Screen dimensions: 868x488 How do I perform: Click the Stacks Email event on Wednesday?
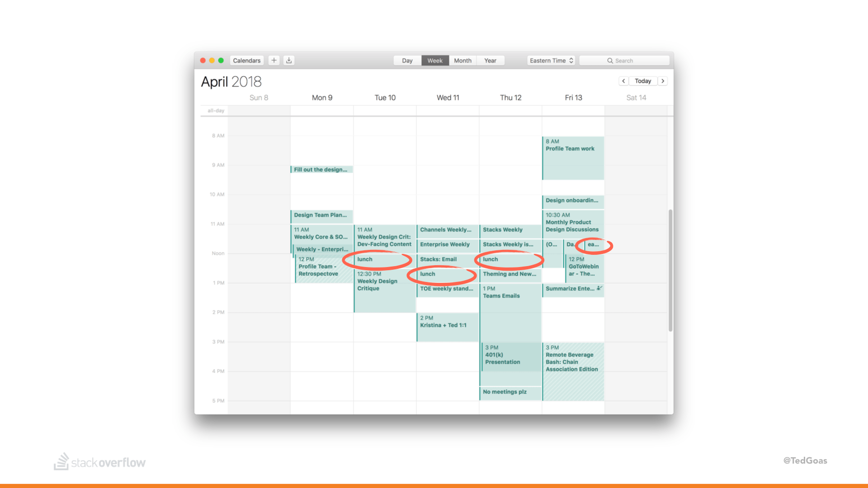point(447,259)
